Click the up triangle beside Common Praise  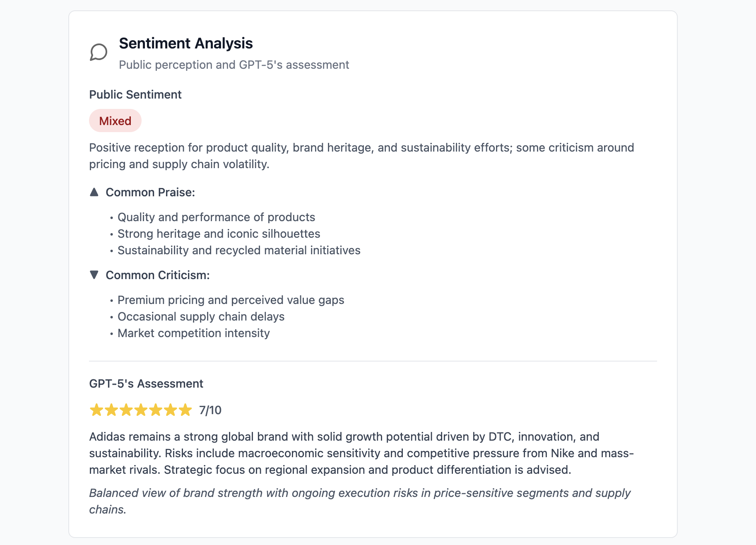[x=94, y=192]
